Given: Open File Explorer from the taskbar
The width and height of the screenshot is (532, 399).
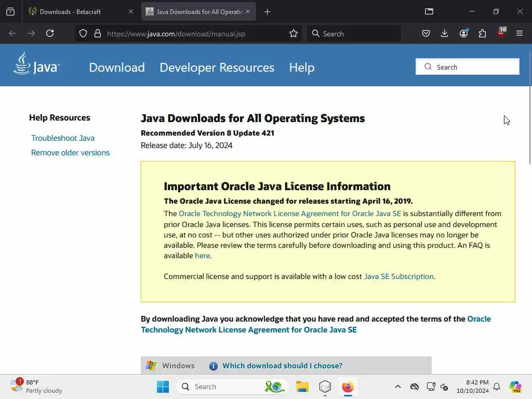Looking at the screenshot, I should [302, 387].
